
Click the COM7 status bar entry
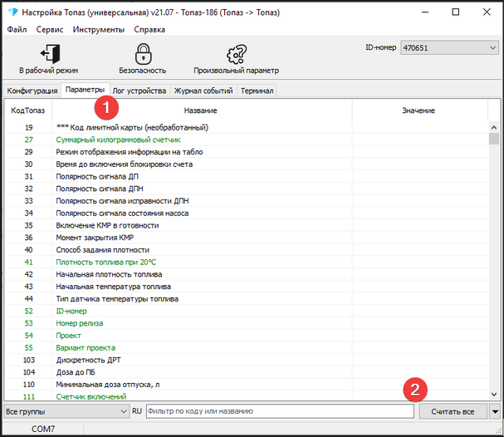[43, 429]
